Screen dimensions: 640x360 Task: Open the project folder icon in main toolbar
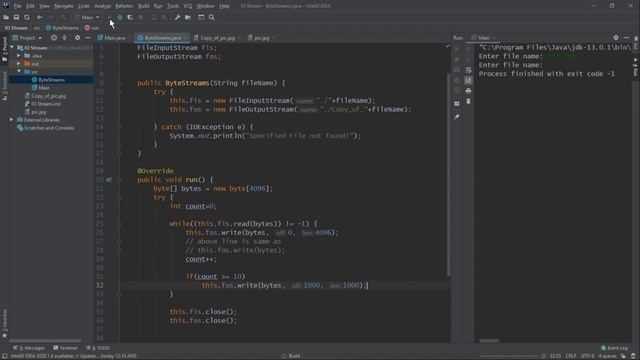pyautogui.click(x=6, y=18)
